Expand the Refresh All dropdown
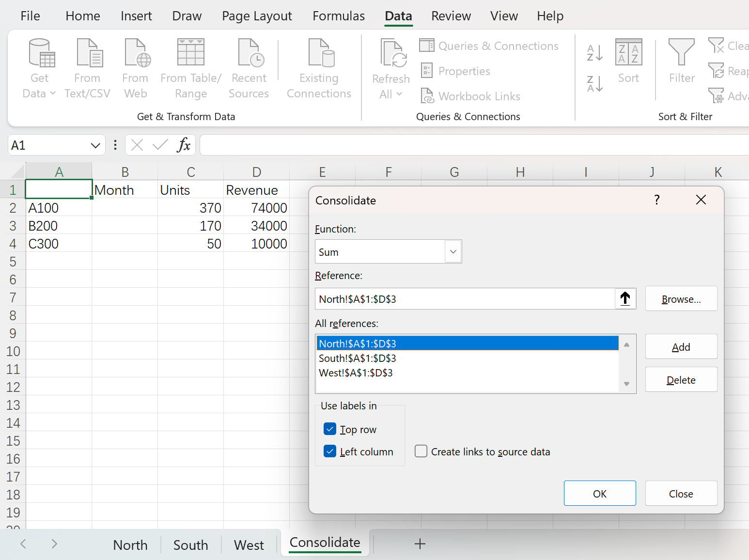The width and height of the screenshot is (749, 560). [399, 94]
